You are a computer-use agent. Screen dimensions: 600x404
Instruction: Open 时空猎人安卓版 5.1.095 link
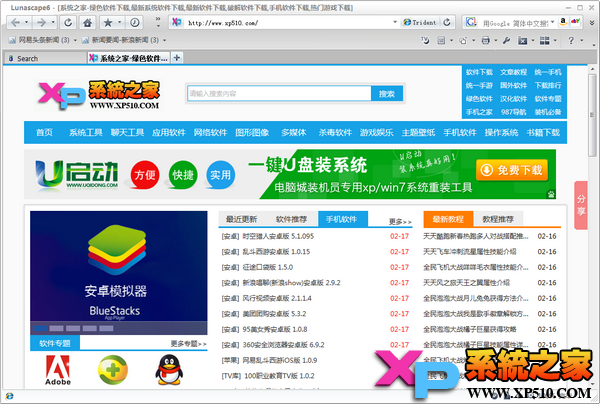[x=278, y=236]
